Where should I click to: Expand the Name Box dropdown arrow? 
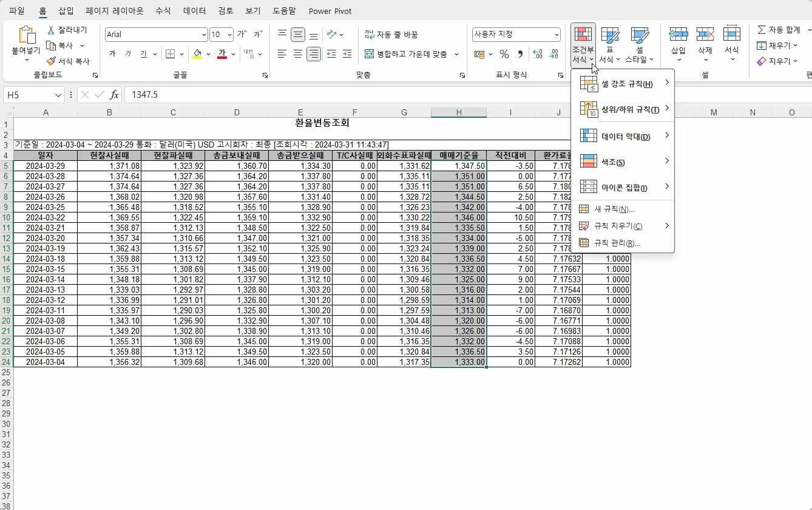[58, 95]
